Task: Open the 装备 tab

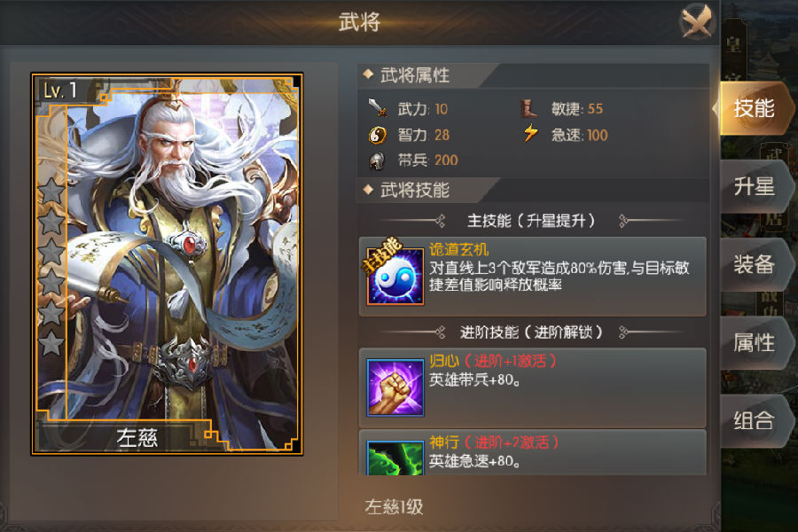Action: click(755, 265)
